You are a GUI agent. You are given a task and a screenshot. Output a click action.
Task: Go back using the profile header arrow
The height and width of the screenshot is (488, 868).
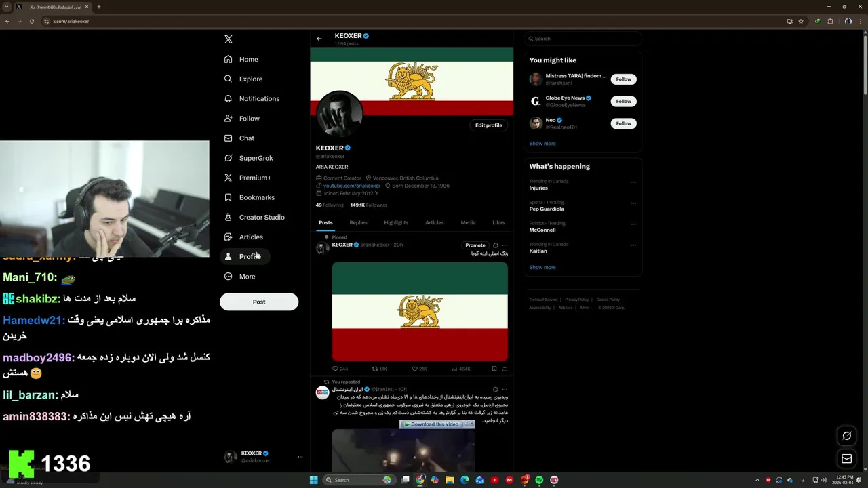pos(319,39)
